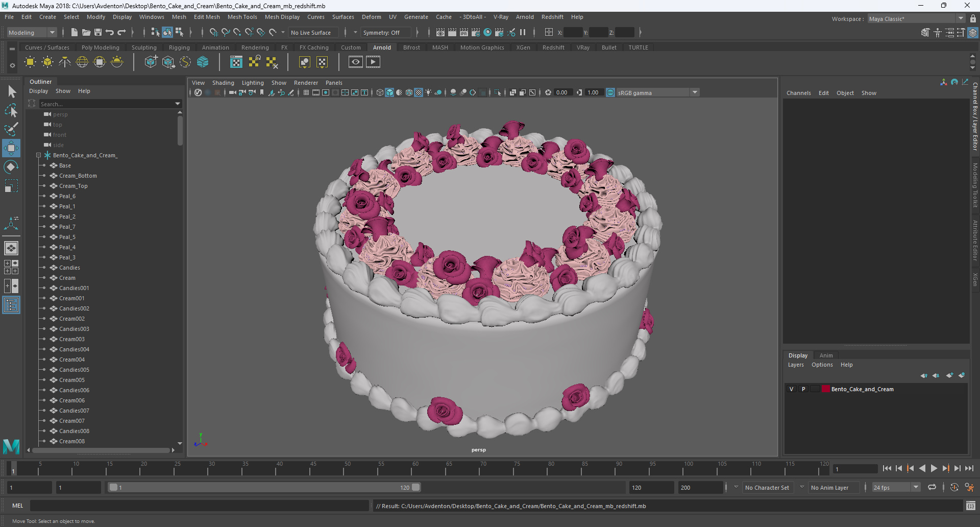Click the time range slider bar
The image size is (980, 527).
click(x=264, y=487)
